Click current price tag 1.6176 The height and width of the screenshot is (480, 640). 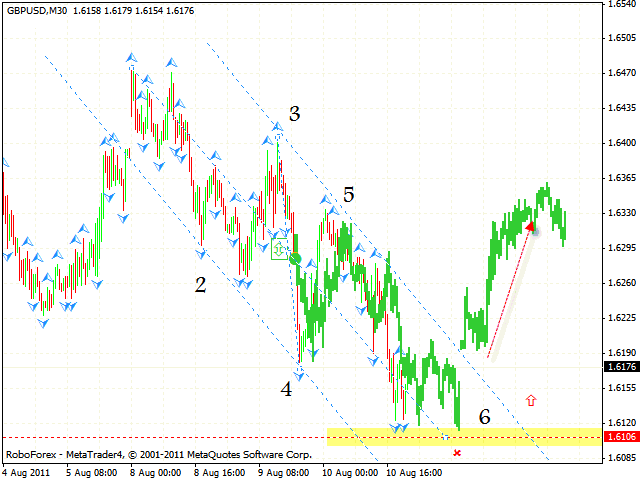[622, 367]
